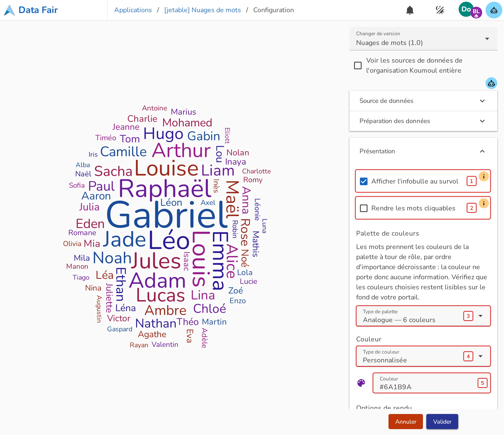This screenshot has height=435, width=504.
Task: Open the assistant robot icon in header
Action: [494, 10]
